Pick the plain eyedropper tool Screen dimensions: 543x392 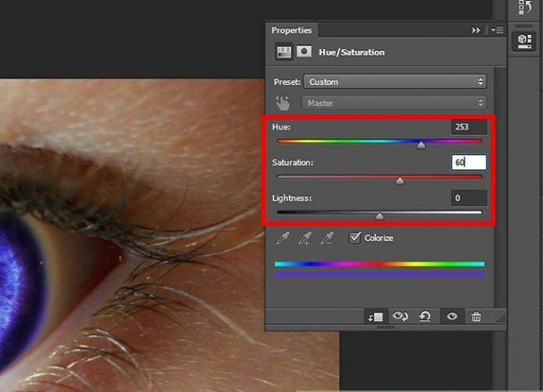(283, 238)
